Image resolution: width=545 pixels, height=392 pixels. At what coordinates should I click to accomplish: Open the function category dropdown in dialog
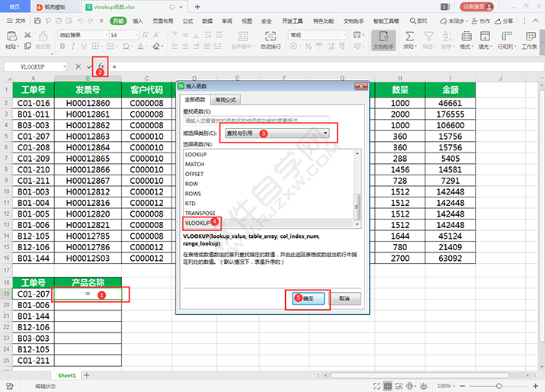[x=277, y=133]
